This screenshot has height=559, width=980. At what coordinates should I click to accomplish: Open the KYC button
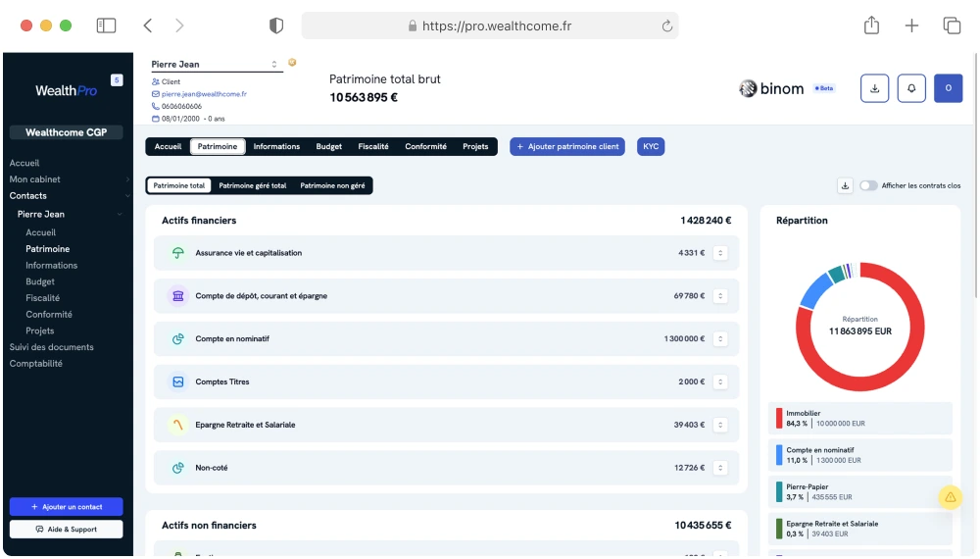651,146
